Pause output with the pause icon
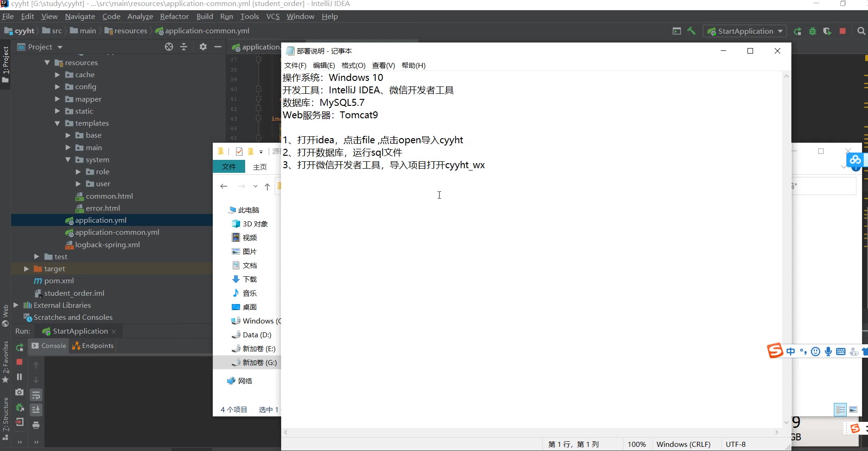The height and width of the screenshot is (451, 868). point(19,377)
